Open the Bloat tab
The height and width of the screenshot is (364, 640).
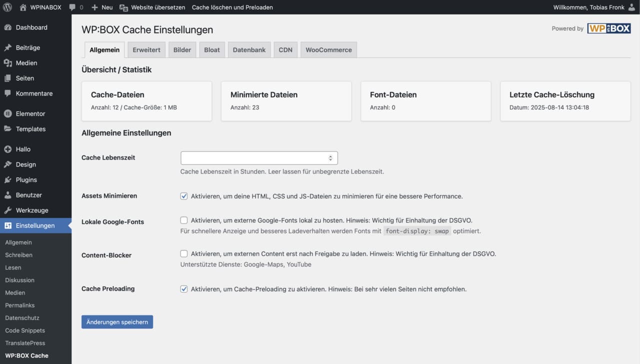pyautogui.click(x=212, y=50)
